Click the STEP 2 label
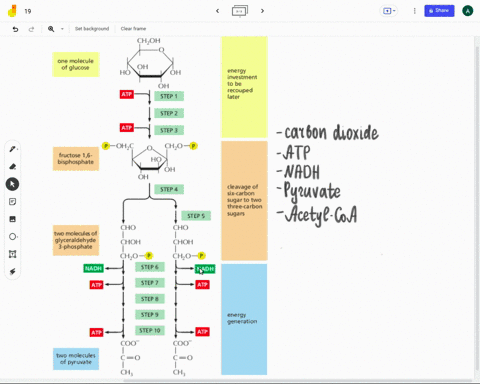The image size is (480, 384). (x=169, y=113)
